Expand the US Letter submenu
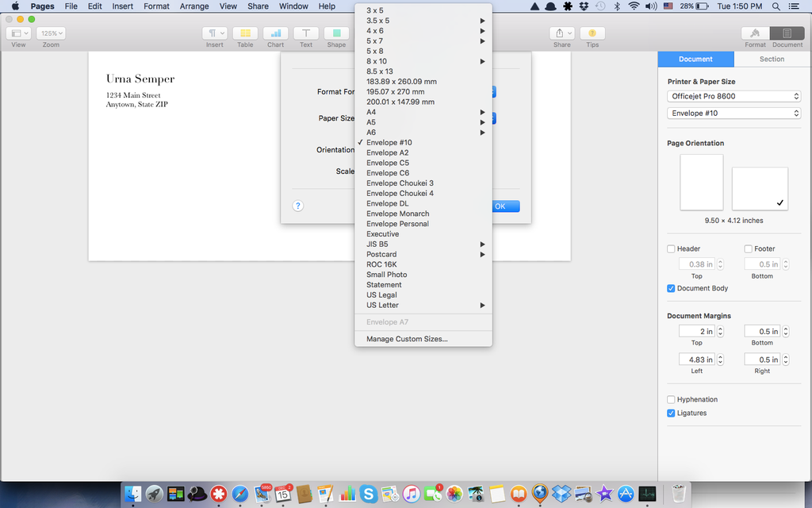Viewport: 812px width, 508px height. click(423, 306)
